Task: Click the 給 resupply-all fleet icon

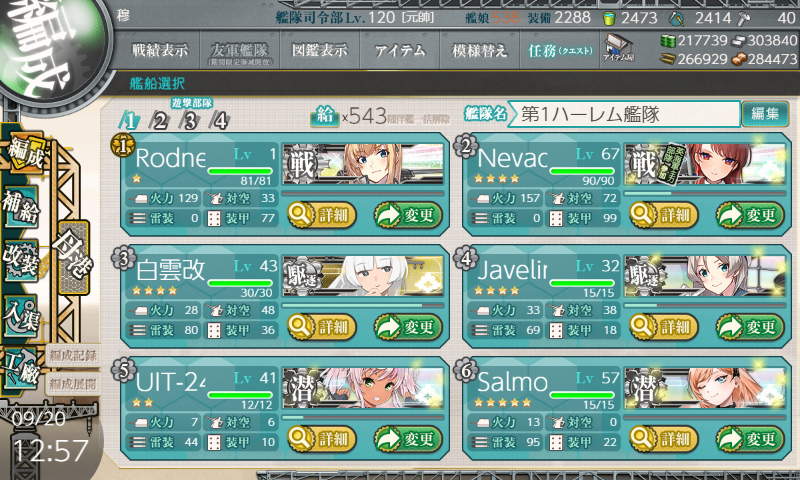Action: pyautogui.click(x=325, y=116)
